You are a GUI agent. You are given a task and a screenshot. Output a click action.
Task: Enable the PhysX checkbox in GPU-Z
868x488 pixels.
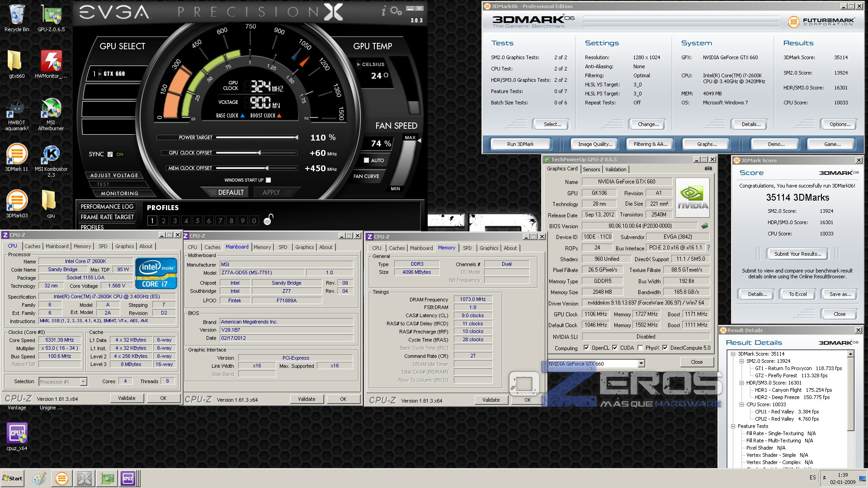pos(640,348)
